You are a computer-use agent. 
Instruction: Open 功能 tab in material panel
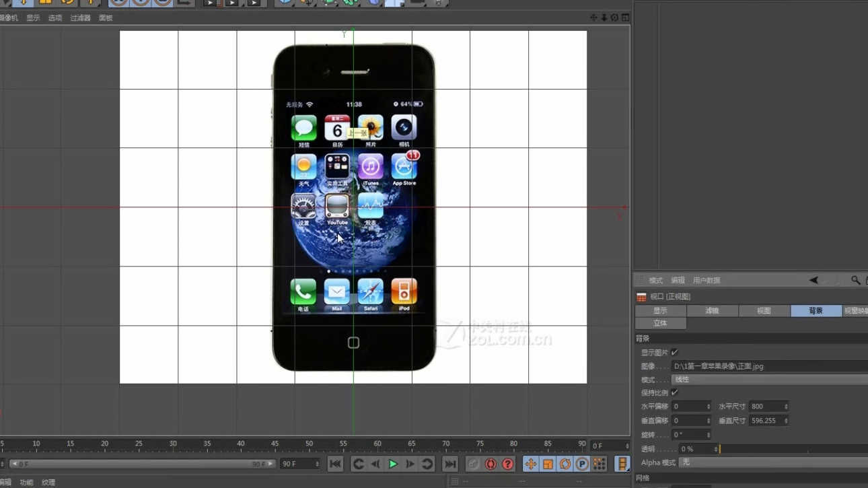point(26,483)
